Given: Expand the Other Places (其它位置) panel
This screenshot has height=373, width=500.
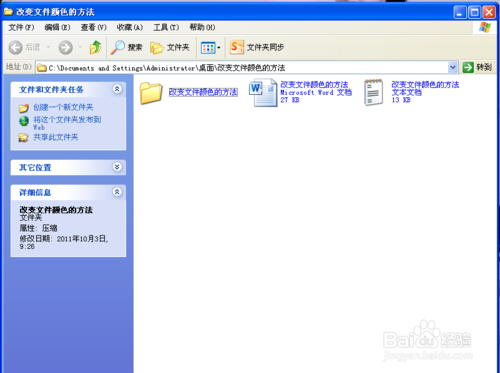Looking at the screenshot, I should [x=117, y=167].
